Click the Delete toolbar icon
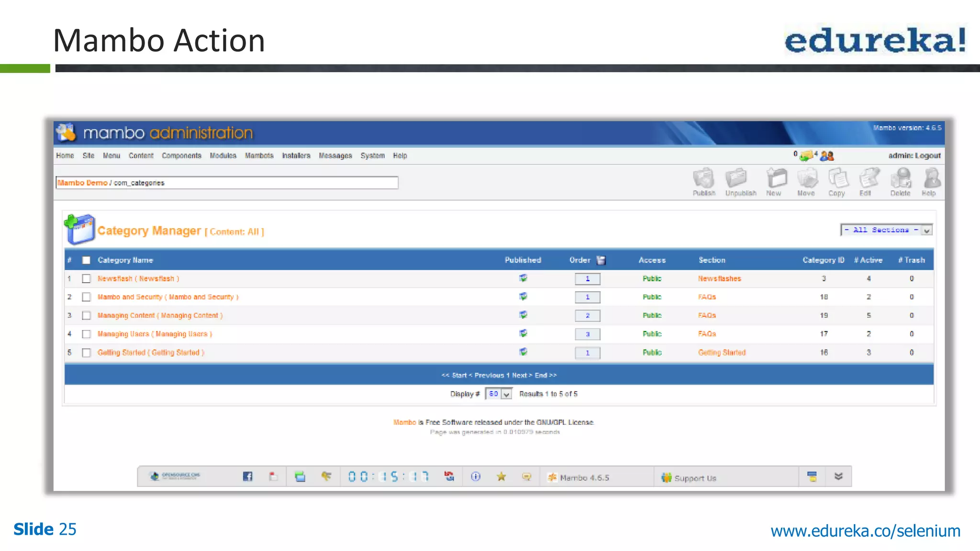The image size is (980, 551). coord(901,179)
